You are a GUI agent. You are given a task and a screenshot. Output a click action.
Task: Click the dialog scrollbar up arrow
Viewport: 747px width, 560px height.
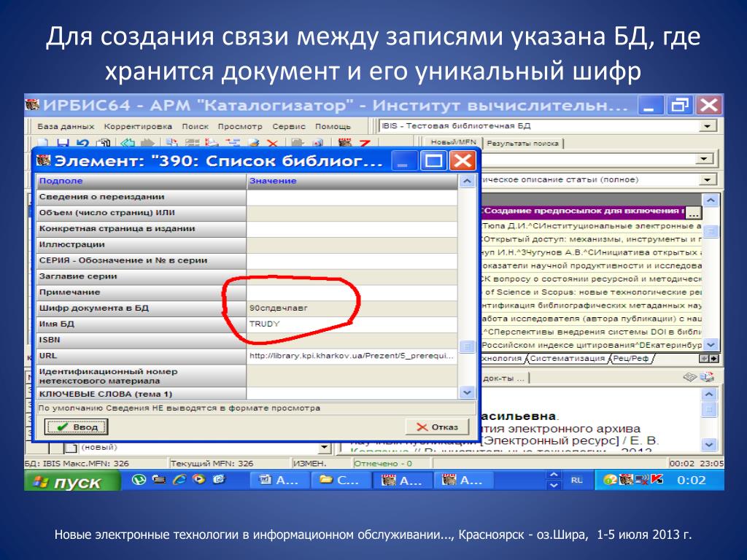467,181
